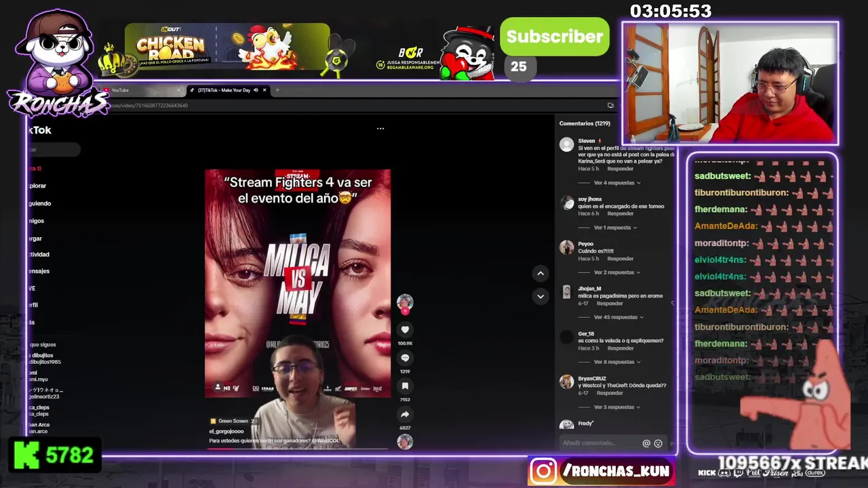This screenshot has height=488, width=868.
Task: Go to previous video with up arrow
Action: tap(540, 273)
